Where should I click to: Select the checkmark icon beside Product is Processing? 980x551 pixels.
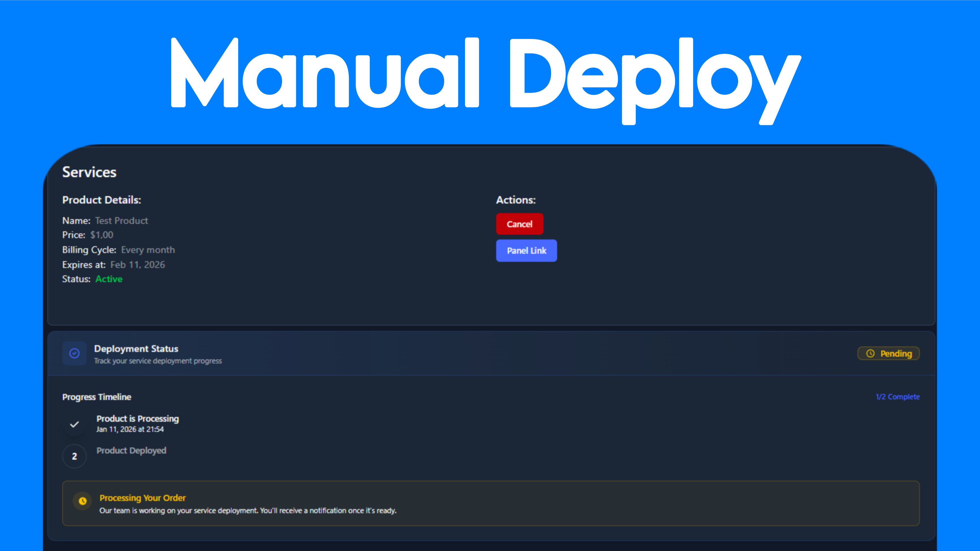(74, 424)
